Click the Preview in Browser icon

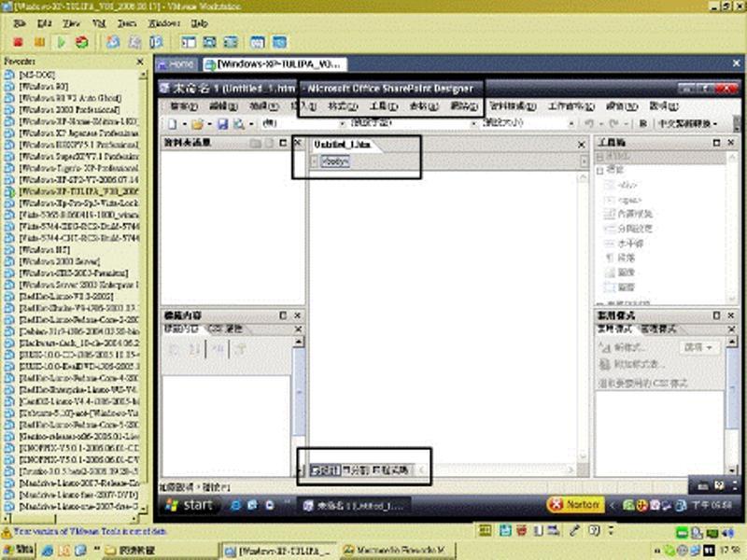coord(239,124)
